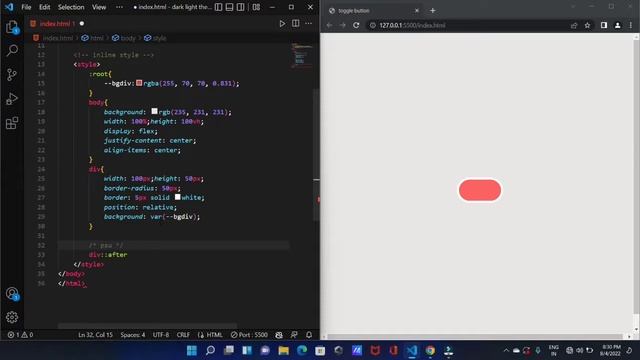Open editor More Actions ellipsis
The height and width of the screenshot is (360, 640).
309,24
